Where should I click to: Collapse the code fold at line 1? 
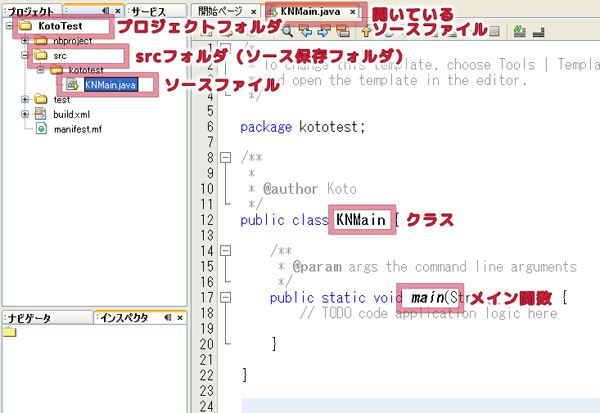[x=226, y=49]
